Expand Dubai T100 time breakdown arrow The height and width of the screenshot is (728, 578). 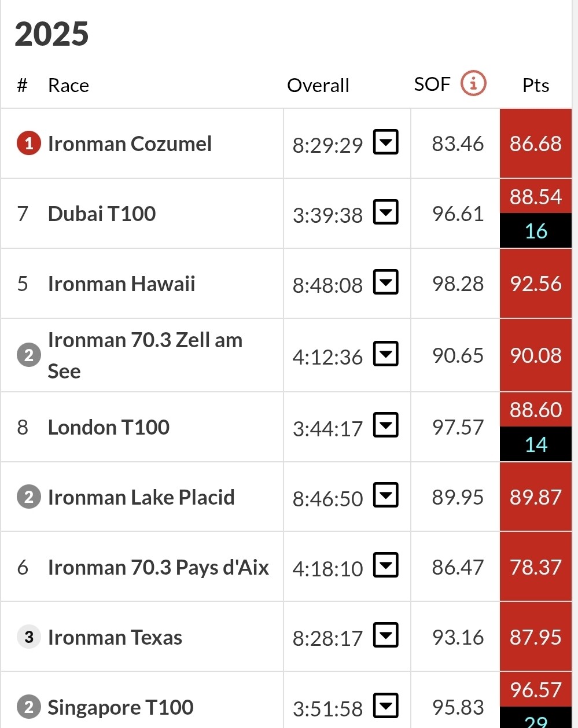[385, 212]
